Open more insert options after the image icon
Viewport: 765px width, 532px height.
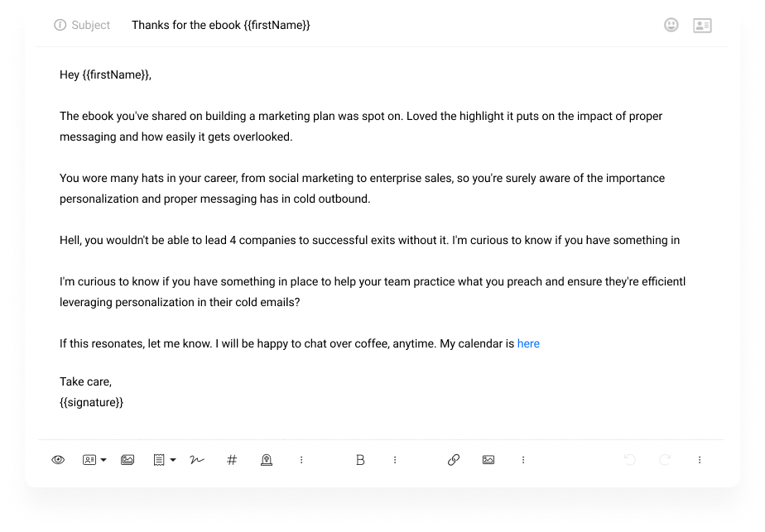tap(523, 460)
